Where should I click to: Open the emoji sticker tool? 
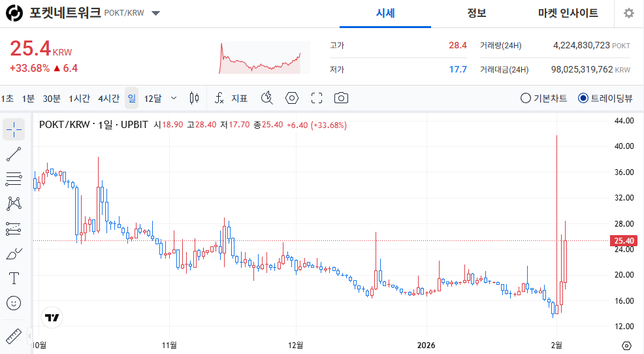point(14,303)
